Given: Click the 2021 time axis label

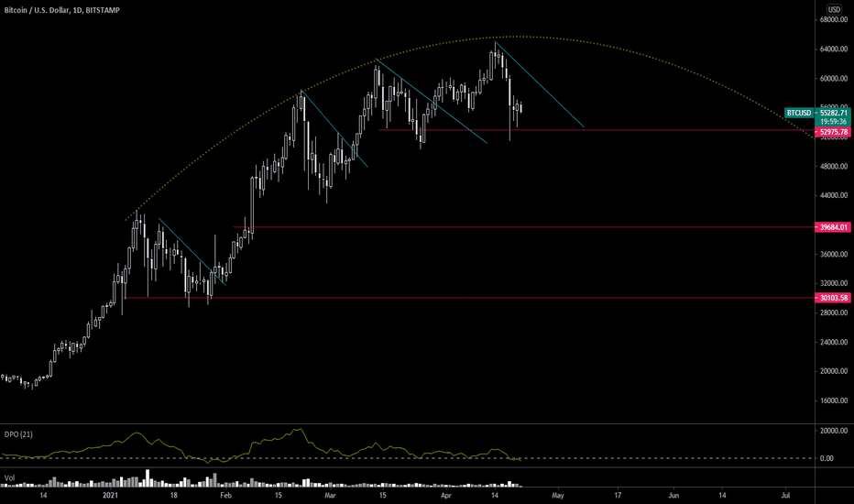Looking at the screenshot, I should (111, 495).
